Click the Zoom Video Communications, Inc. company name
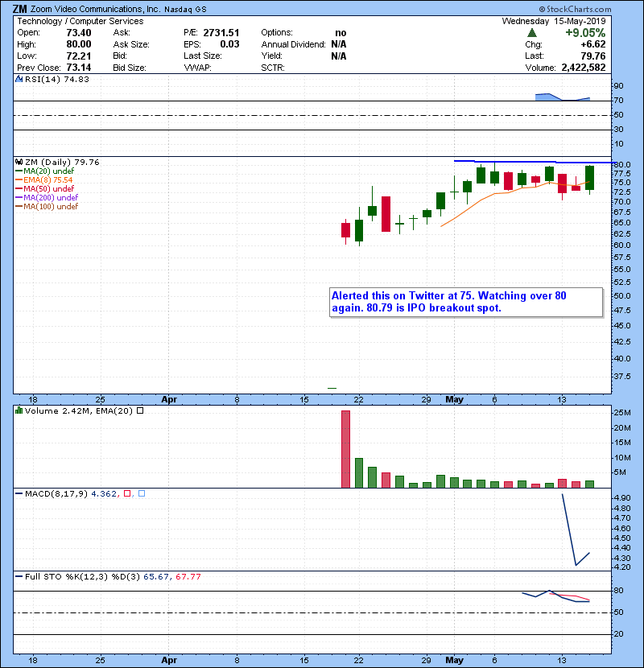This screenshot has height=668, width=644. [96, 9]
